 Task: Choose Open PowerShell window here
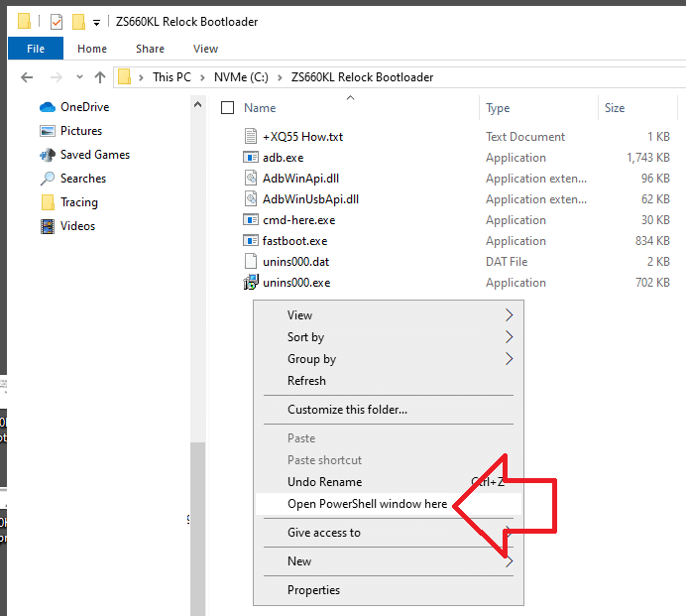[367, 504]
